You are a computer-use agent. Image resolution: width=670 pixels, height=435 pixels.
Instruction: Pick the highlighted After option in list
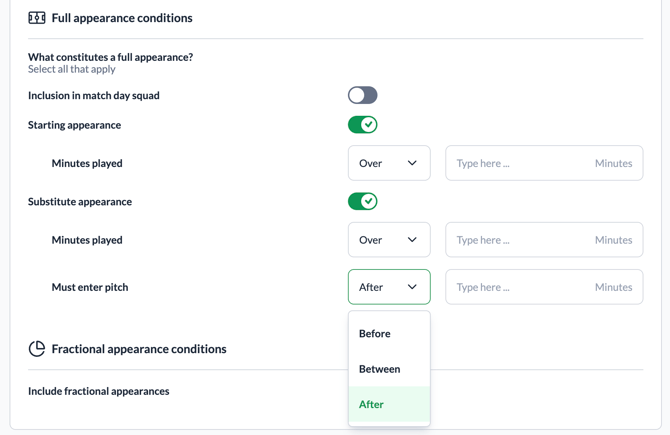point(372,405)
